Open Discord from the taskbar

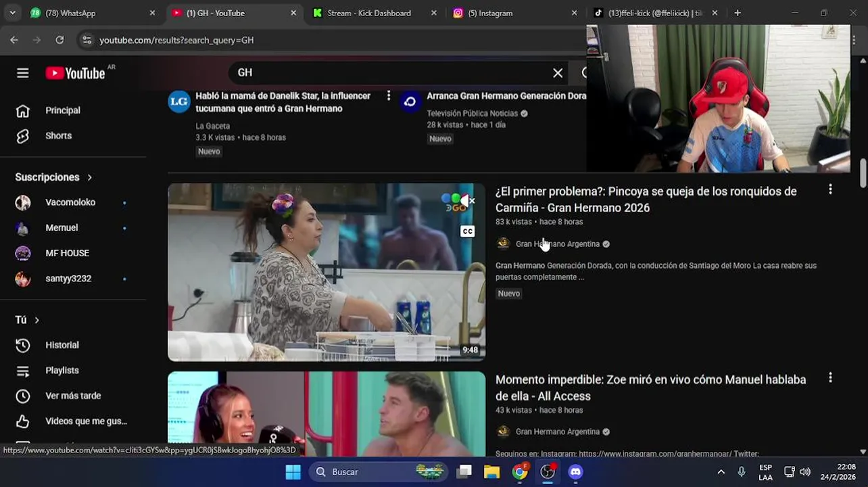tap(575, 472)
